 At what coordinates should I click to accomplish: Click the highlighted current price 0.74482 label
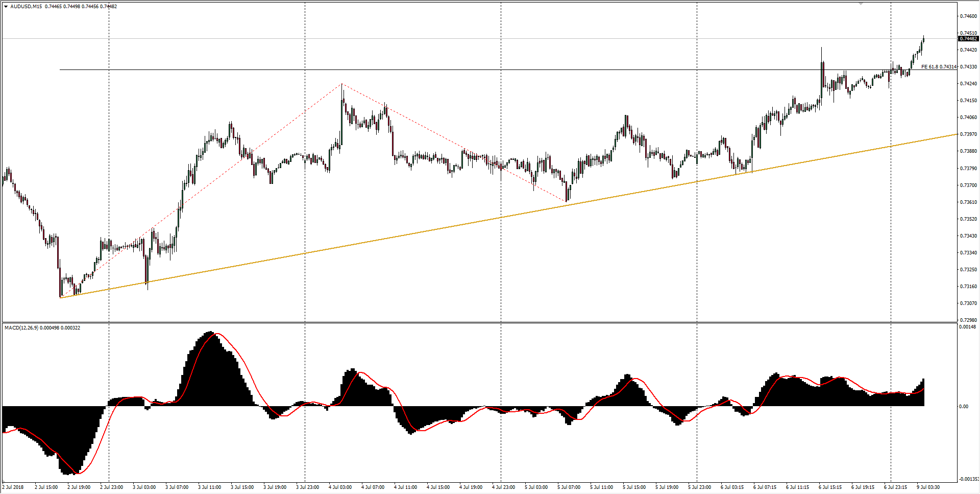coord(968,39)
